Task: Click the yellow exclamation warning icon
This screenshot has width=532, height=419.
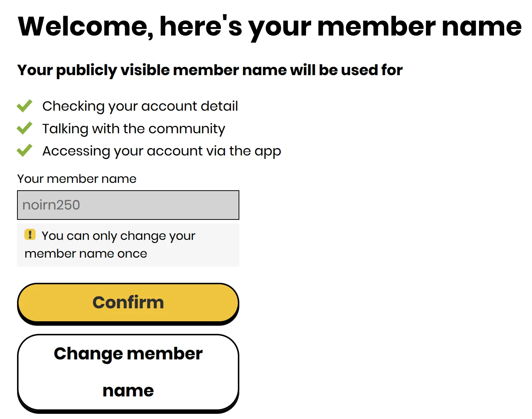Action: pyautogui.click(x=30, y=235)
